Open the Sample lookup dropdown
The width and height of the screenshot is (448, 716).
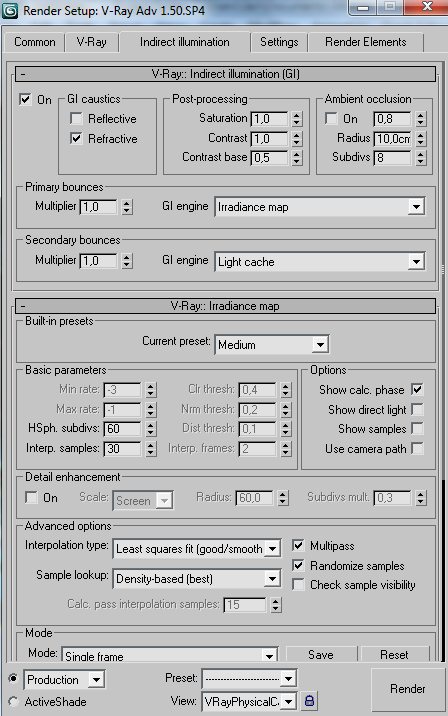coord(196,579)
